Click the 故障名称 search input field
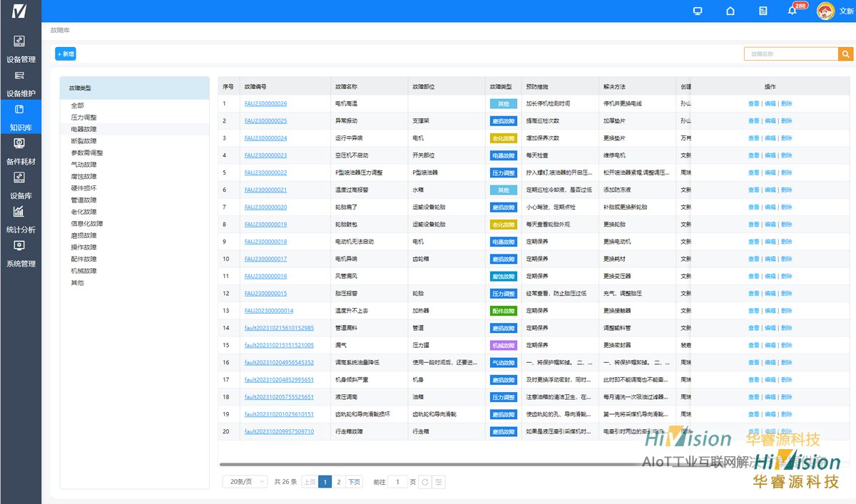This screenshot has width=856, height=504. pos(790,53)
